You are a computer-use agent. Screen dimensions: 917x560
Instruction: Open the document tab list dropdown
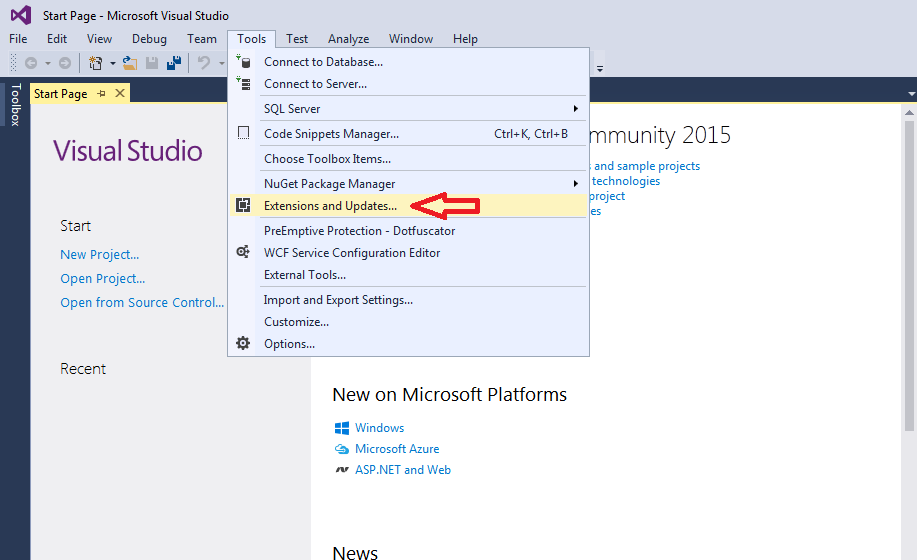[911, 94]
